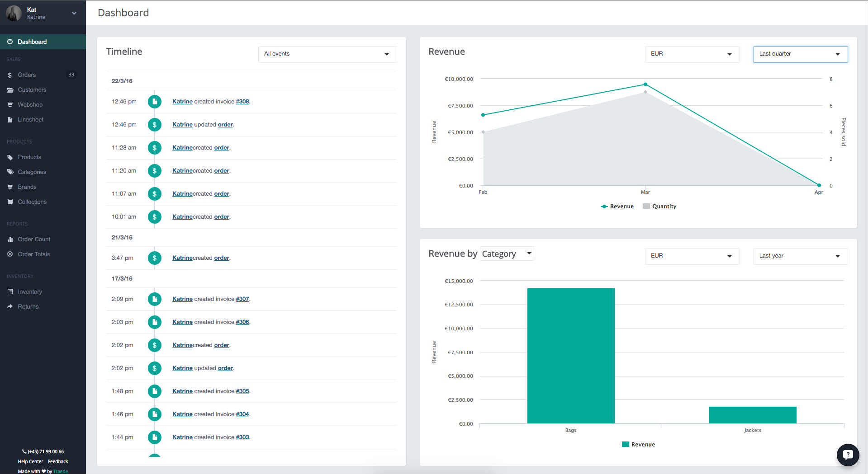Click the Returns arrow icon in sidebar
The height and width of the screenshot is (474, 868).
10,307
